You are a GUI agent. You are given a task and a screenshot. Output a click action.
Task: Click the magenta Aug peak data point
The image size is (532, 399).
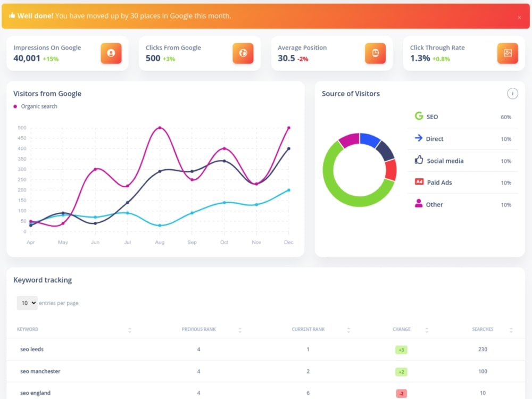point(160,128)
